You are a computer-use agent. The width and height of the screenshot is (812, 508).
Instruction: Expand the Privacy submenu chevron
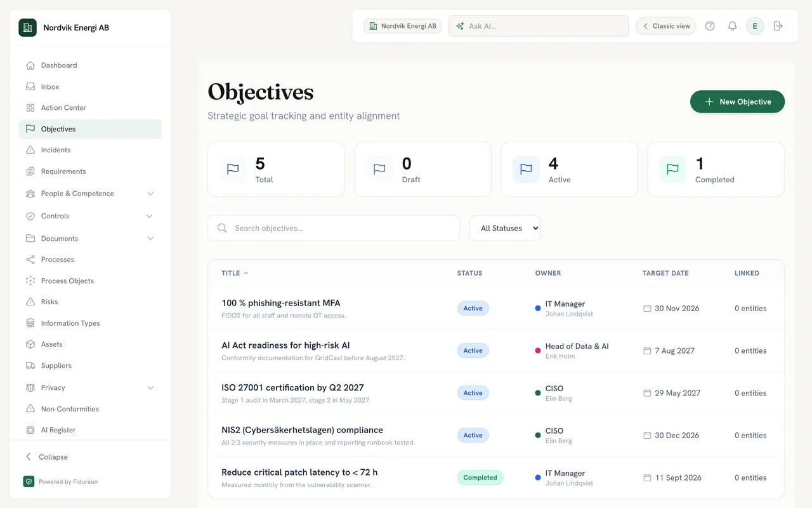point(150,387)
